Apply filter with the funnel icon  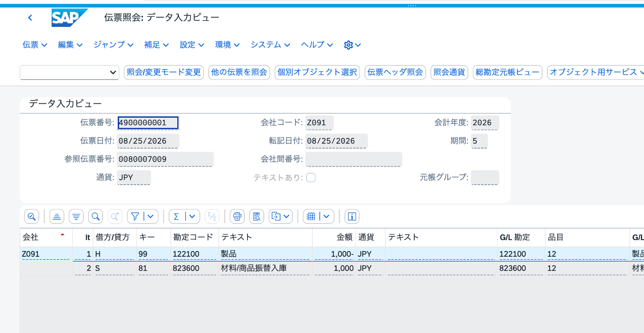click(x=135, y=216)
